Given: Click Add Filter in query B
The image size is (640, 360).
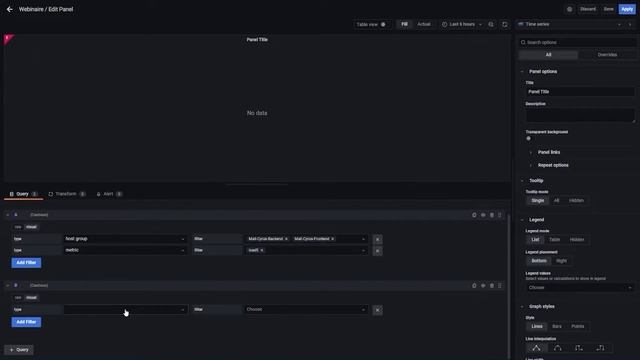Looking at the screenshot, I should pos(26,322).
